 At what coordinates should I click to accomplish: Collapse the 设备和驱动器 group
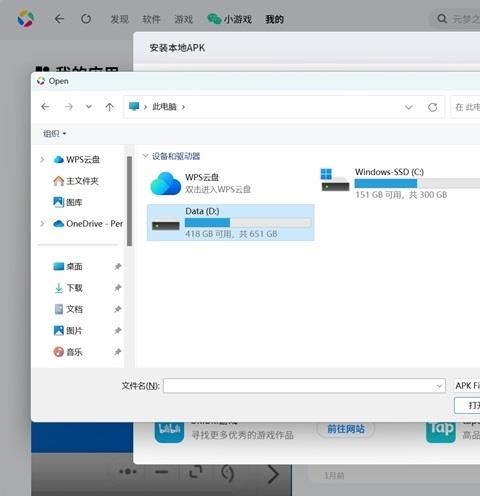(x=145, y=156)
